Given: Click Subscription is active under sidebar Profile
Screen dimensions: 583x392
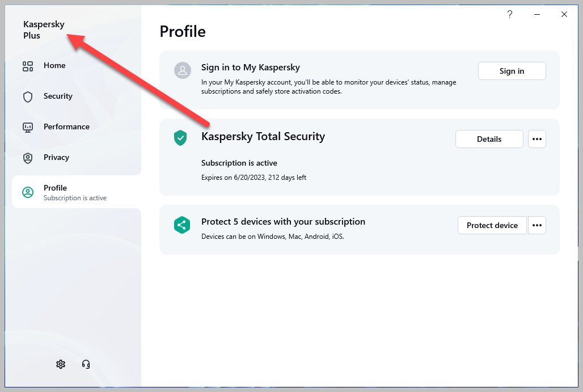Looking at the screenshot, I should 75,198.
